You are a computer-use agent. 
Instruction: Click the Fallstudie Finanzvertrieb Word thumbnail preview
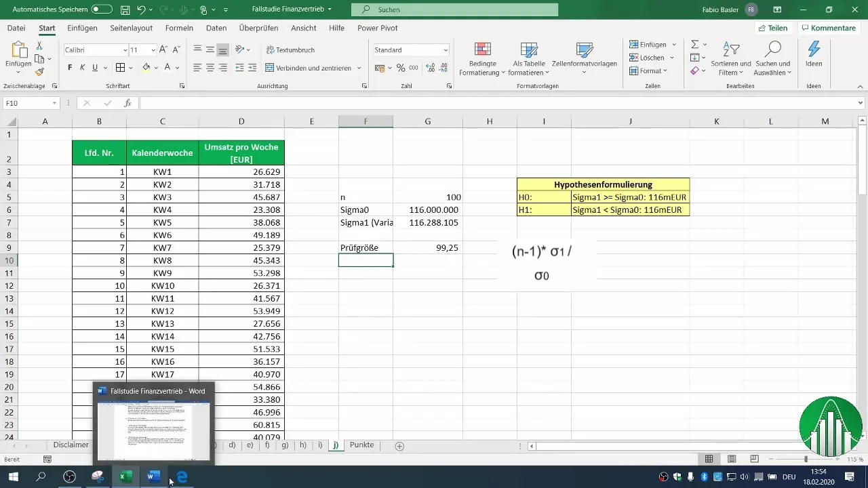click(x=153, y=424)
